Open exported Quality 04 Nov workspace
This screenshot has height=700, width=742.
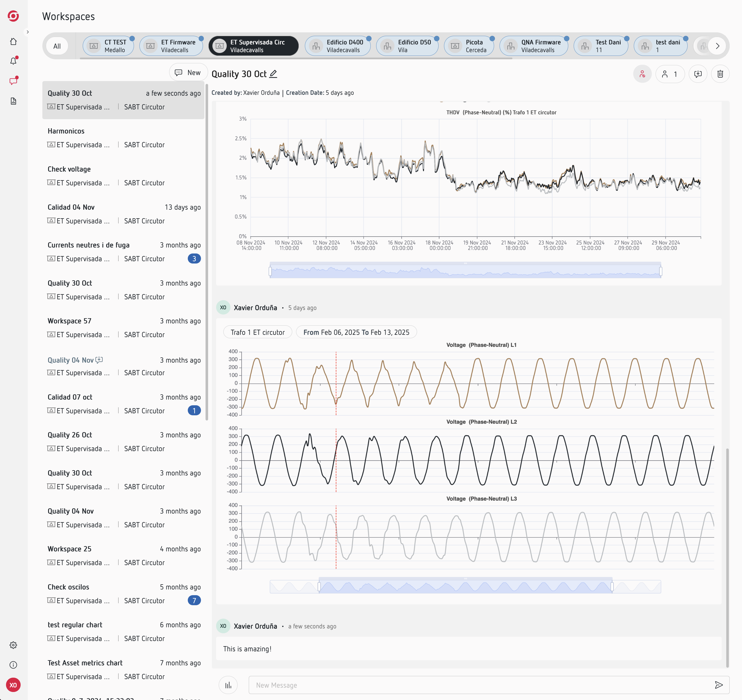tap(123, 366)
